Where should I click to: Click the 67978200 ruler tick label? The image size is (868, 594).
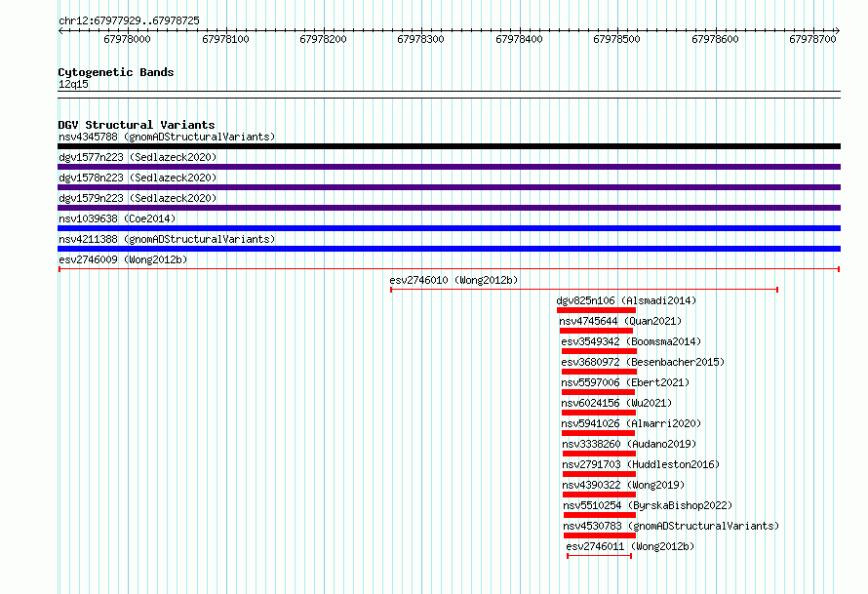323,39
